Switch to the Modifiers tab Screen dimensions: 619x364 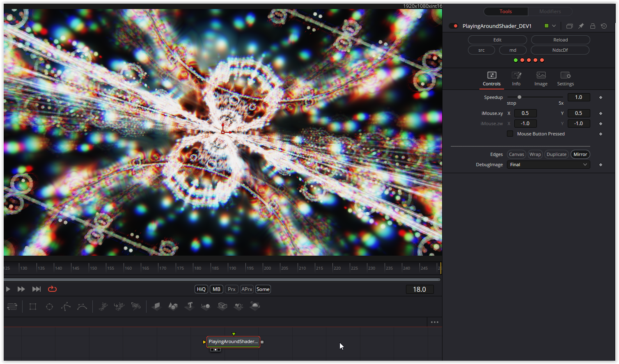(x=550, y=11)
